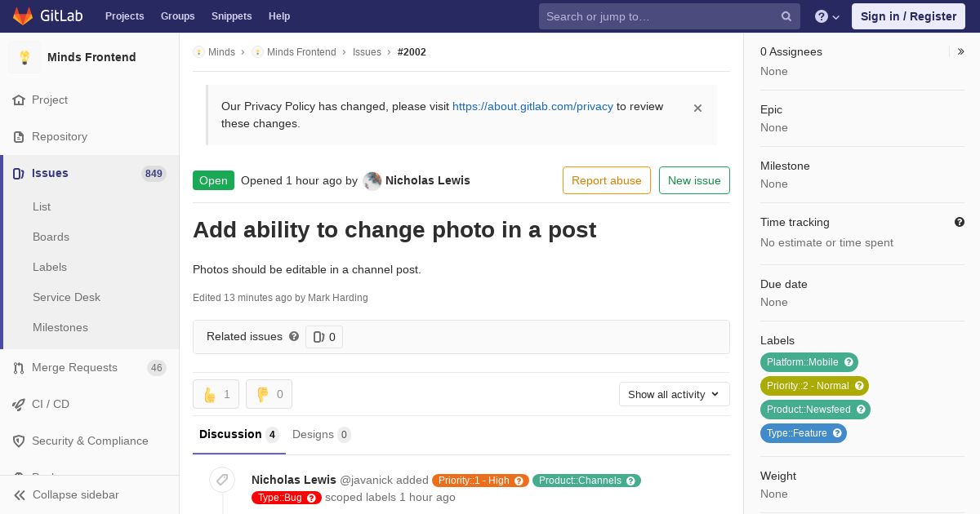Open Security & Compliance shield icon
Image resolution: width=980 pixels, height=514 pixels.
tap(19, 441)
